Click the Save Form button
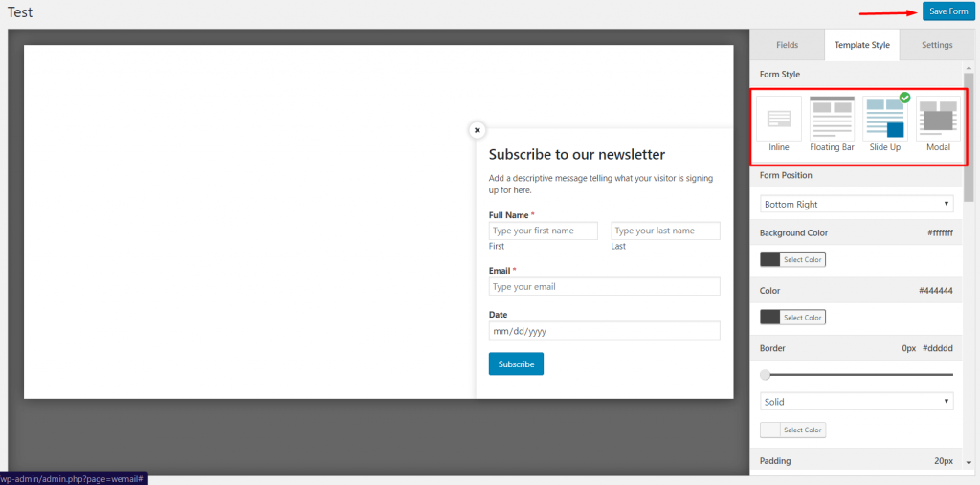This screenshot has width=980, height=485. tap(948, 11)
